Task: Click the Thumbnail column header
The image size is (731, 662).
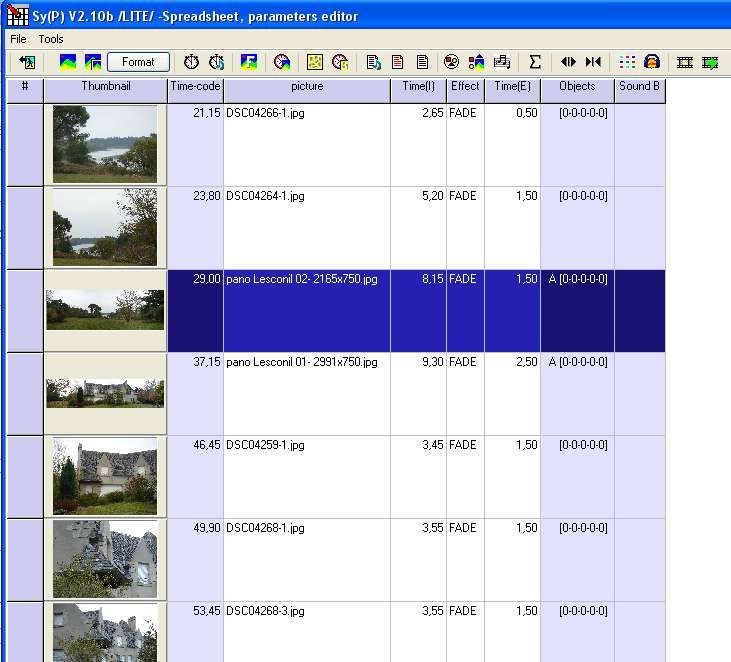Action: [x=105, y=90]
